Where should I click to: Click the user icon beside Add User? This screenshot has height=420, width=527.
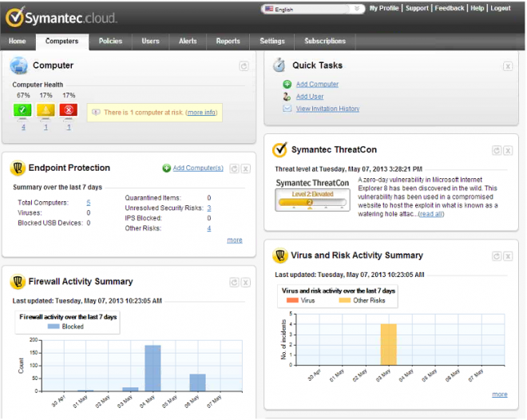coord(287,97)
